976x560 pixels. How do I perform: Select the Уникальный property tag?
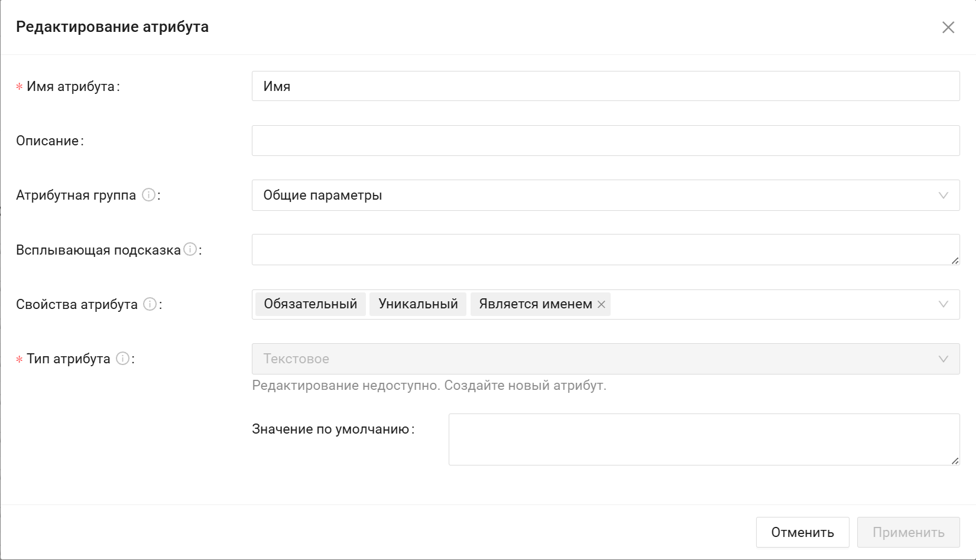coord(418,304)
